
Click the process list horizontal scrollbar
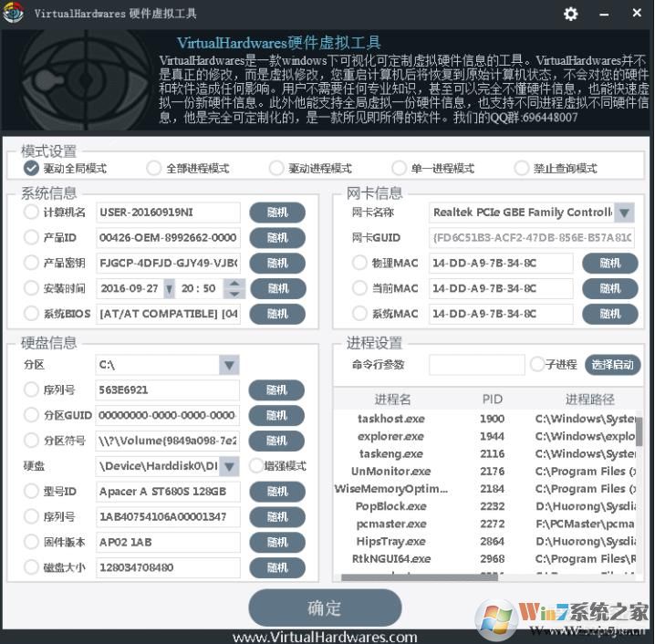click(420, 577)
